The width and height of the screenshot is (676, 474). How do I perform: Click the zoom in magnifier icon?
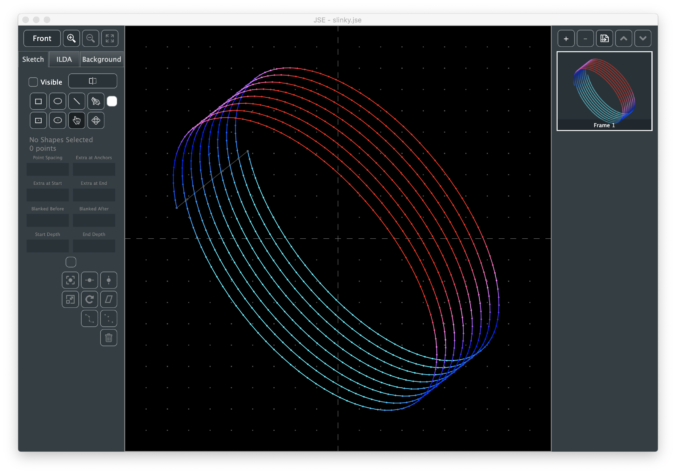[71, 38]
